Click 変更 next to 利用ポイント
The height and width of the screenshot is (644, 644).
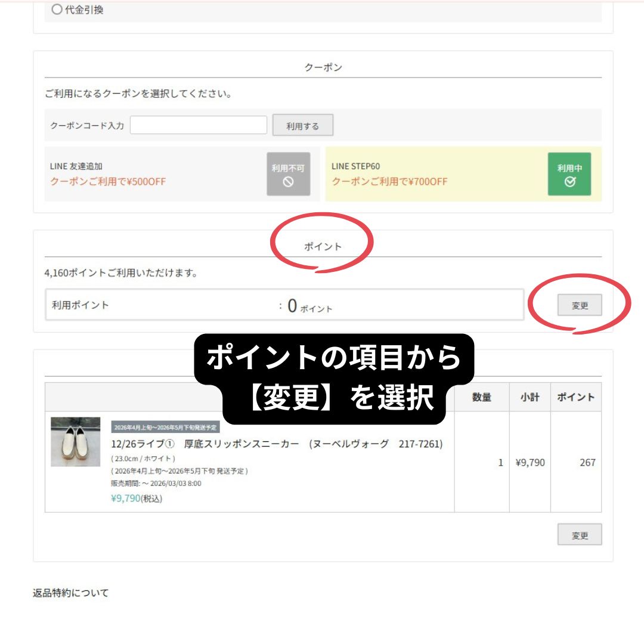[579, 305]
